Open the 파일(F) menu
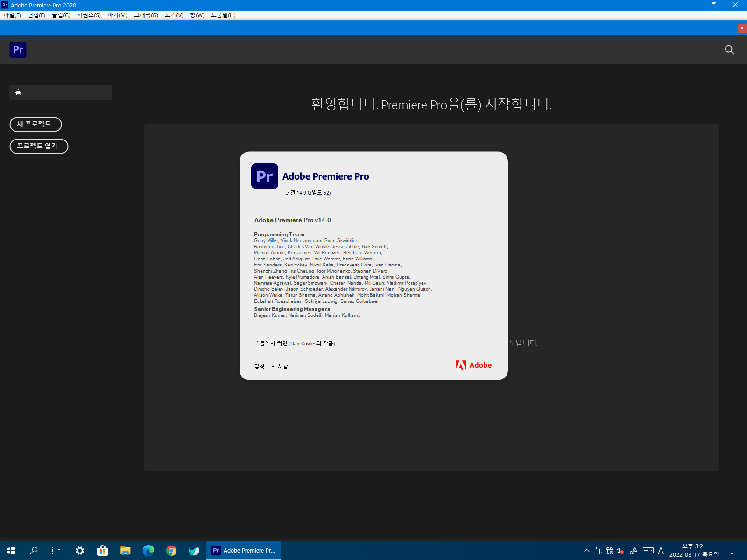 12,15
